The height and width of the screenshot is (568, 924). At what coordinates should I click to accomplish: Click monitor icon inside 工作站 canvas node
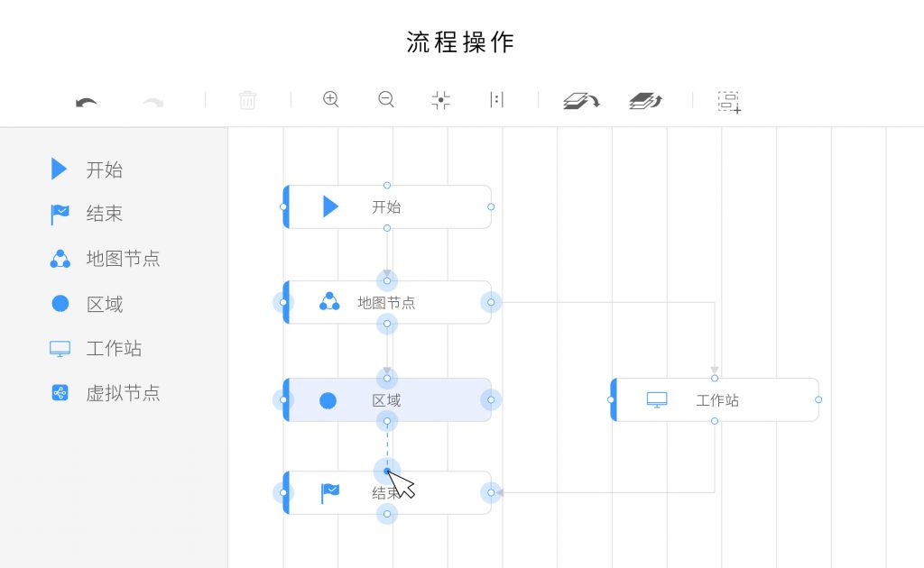coord(657,400)
